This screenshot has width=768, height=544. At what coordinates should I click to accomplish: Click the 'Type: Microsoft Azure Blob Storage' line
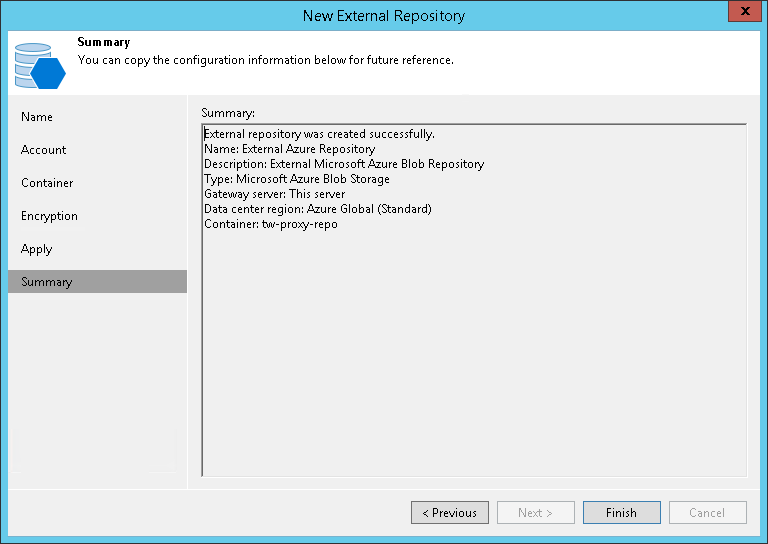(297, 179)
